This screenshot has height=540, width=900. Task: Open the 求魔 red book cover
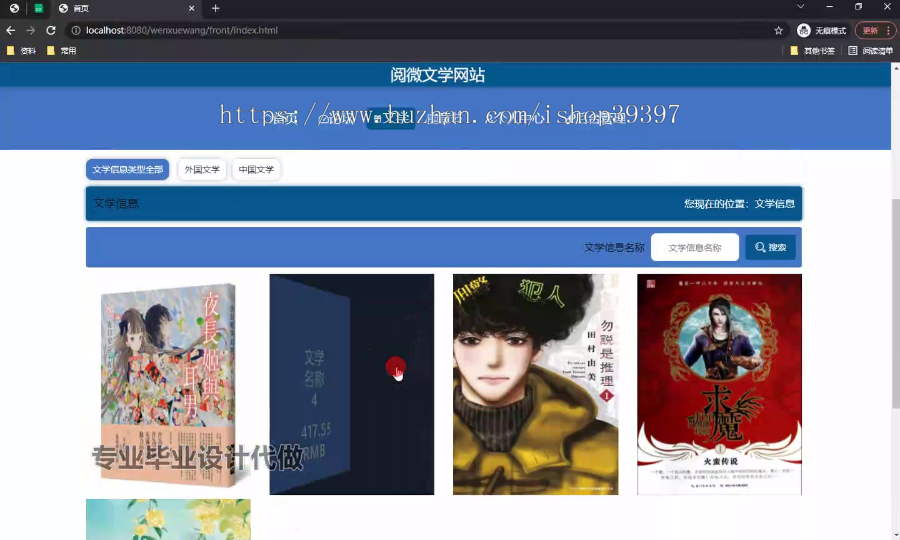[719, 384]
